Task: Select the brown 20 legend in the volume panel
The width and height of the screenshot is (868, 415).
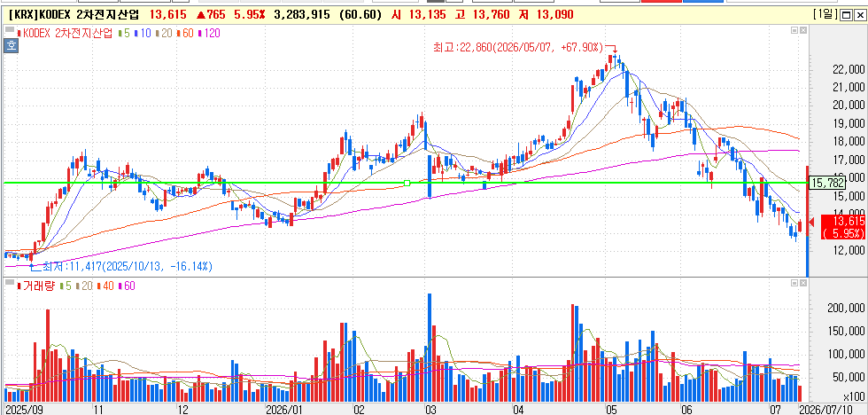Action: pyautogui.click(x=84, y=286)
